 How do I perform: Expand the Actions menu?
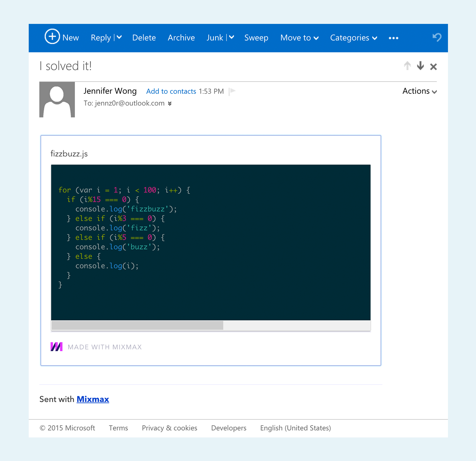pos(419,91)
